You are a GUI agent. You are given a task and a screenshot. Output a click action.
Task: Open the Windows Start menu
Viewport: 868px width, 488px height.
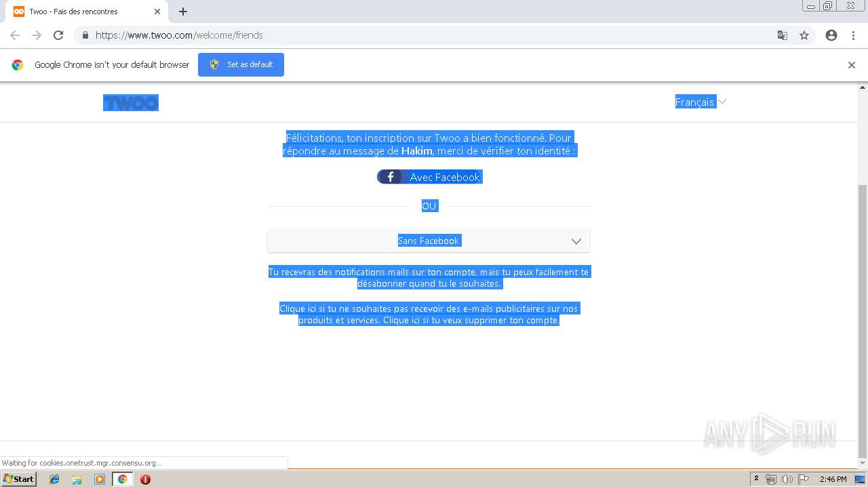[19, 479]
